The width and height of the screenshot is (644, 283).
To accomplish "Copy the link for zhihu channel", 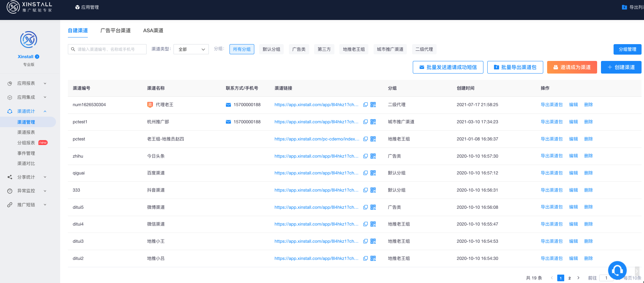I will tap(365, 156).
